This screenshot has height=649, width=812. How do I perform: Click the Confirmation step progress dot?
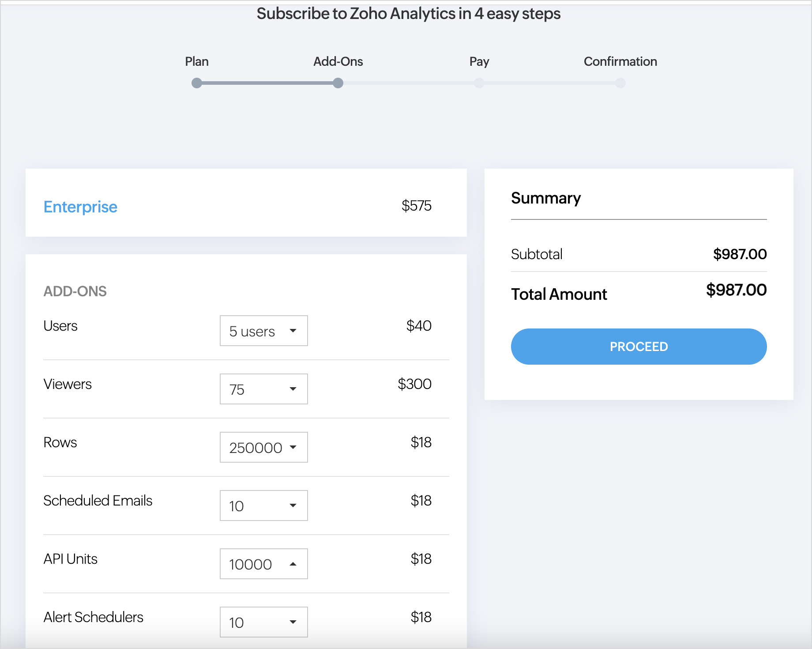click(x=620, y=83)
